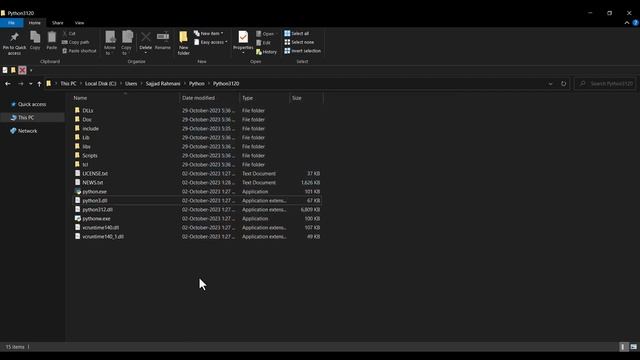Select the python312.dll file

tap(97, 209)
